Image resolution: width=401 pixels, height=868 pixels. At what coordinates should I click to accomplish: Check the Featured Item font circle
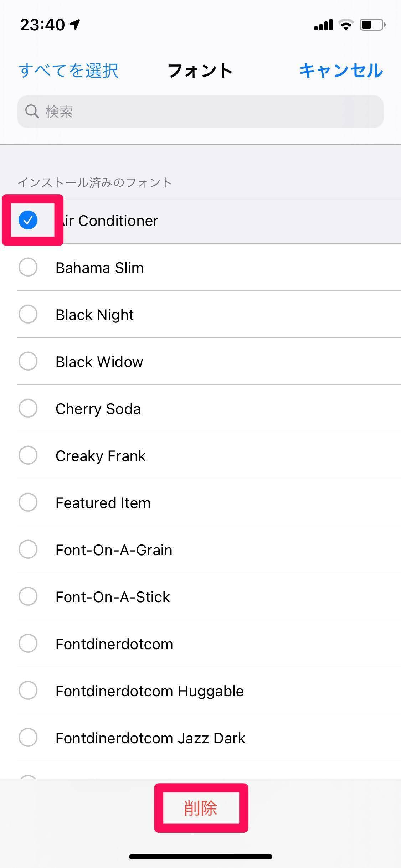[28, 502]
